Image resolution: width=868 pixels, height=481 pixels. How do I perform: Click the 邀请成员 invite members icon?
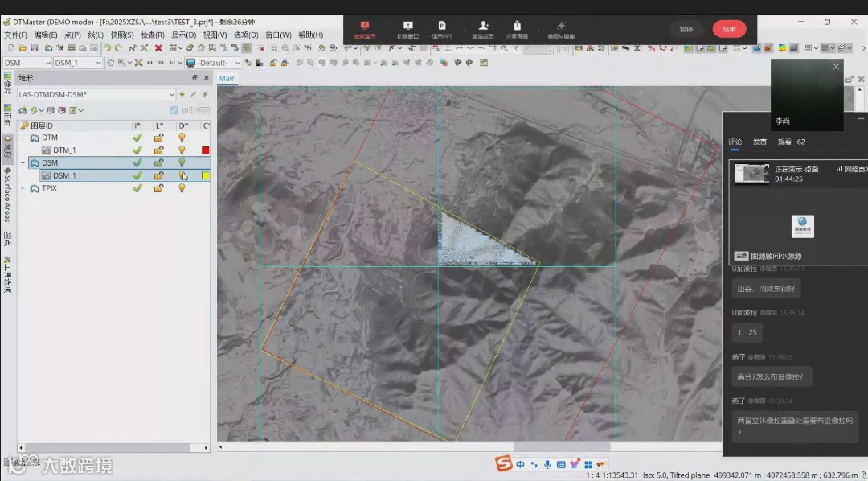coord(483,30)
